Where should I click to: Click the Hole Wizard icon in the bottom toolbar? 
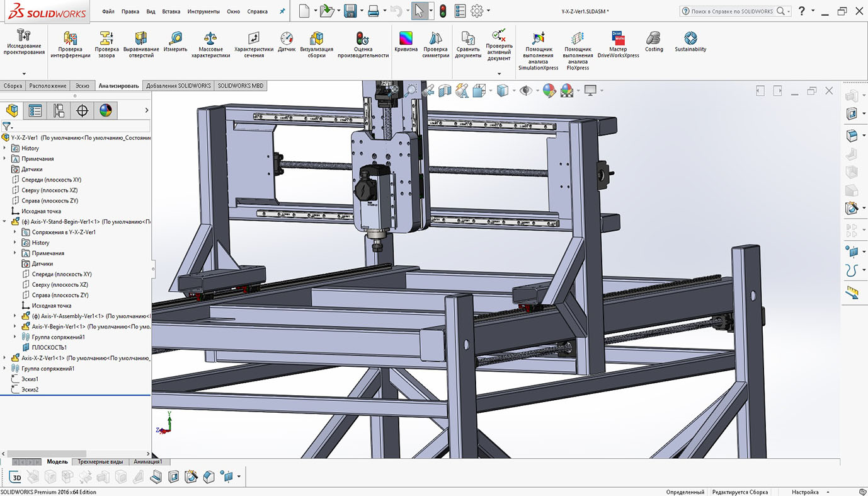coord(191,477)
